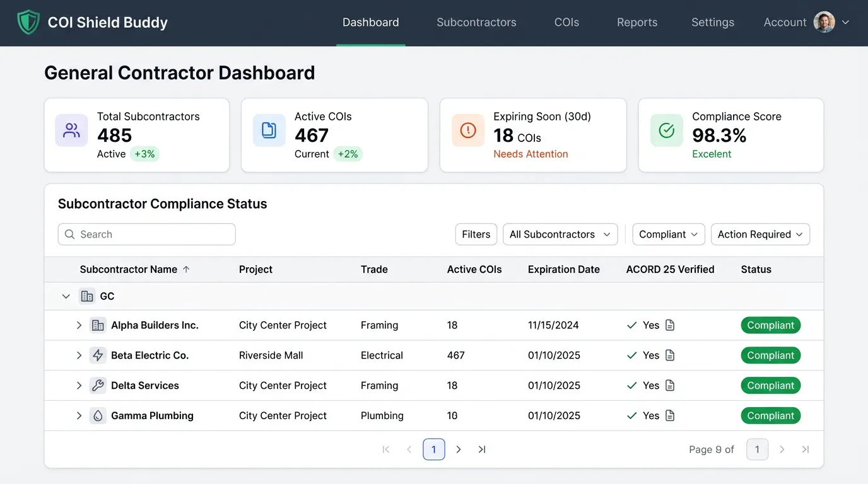Expand the Delta Services row
Screen dimensions: 868x484
pyautogui.click(x=79, y=386)
